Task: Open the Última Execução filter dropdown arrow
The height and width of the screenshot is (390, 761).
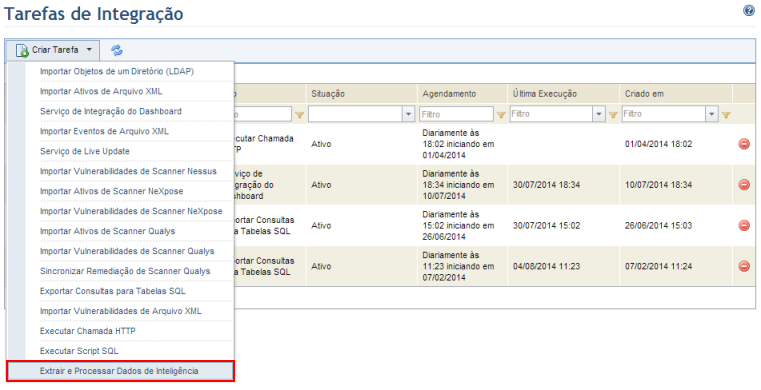Action: [x=599, y=114]
